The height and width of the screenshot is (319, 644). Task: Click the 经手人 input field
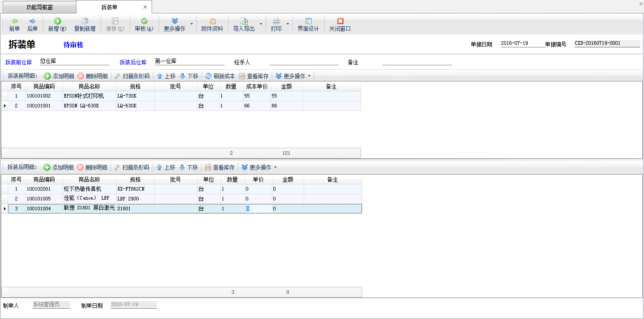tap(304, 62)
